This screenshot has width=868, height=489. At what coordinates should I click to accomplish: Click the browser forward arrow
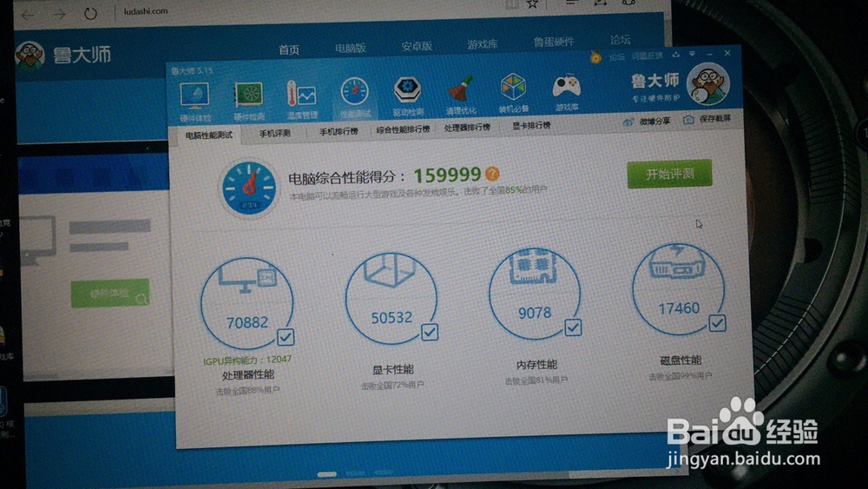click(59, 15)
